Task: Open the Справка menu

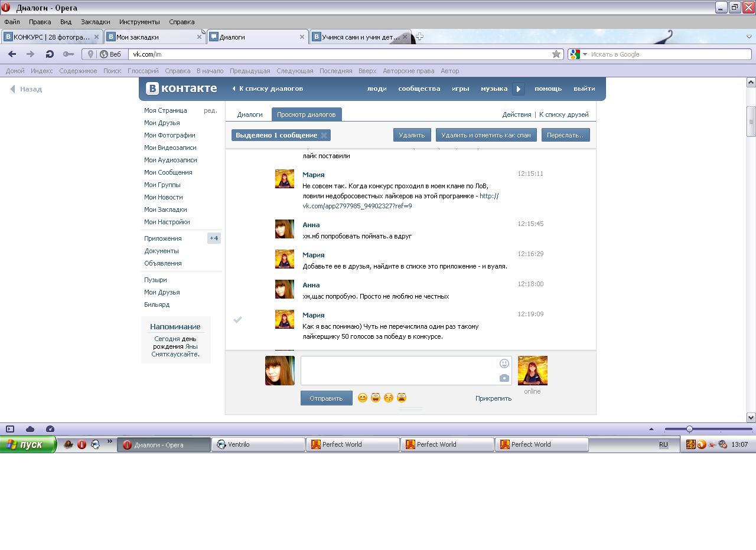Action: 181,22
